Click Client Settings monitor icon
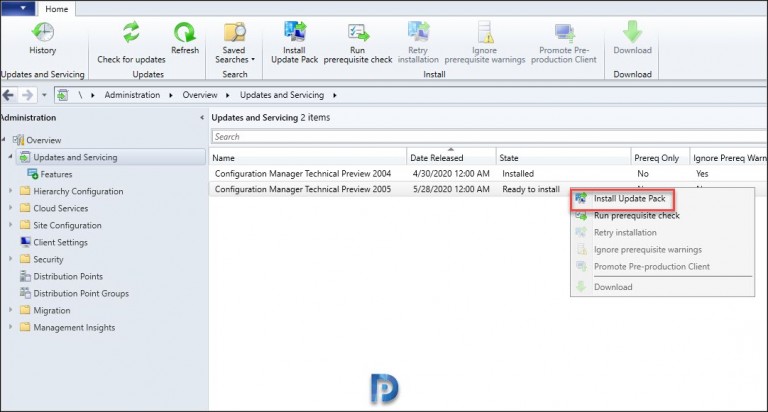Screen dimensions: 768x412 (25, 242)
